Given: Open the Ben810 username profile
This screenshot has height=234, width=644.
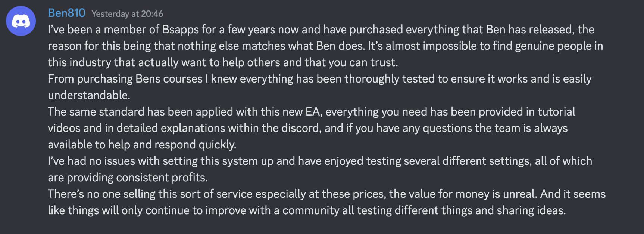Looking at the screenshot, I should pyautogui.click(x=66, y=13).
